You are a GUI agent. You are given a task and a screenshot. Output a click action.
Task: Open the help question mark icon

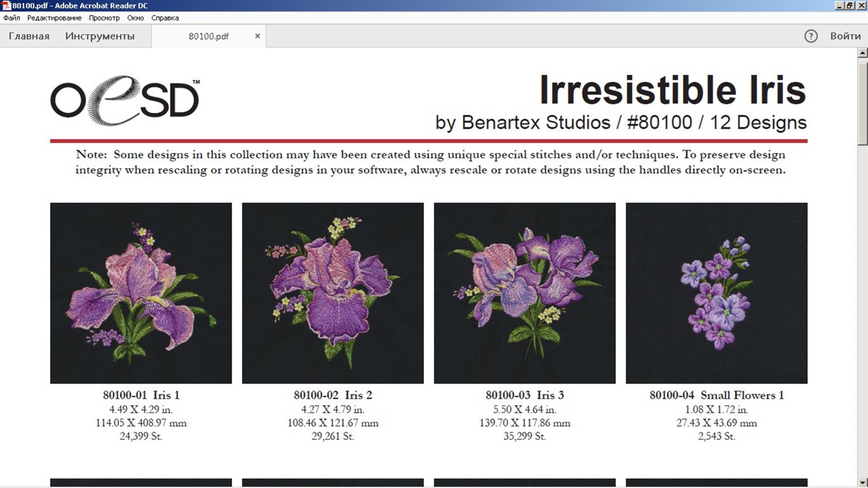pyautogui.click(x=811, y=36)
